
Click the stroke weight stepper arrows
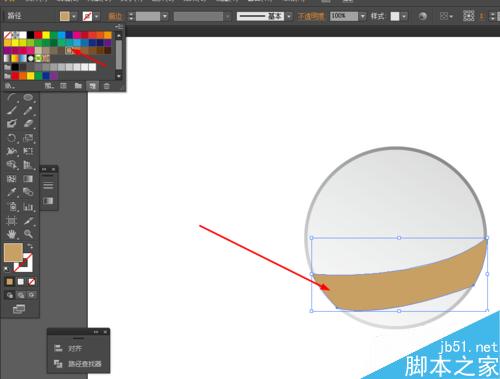click(x=131, y=16)
